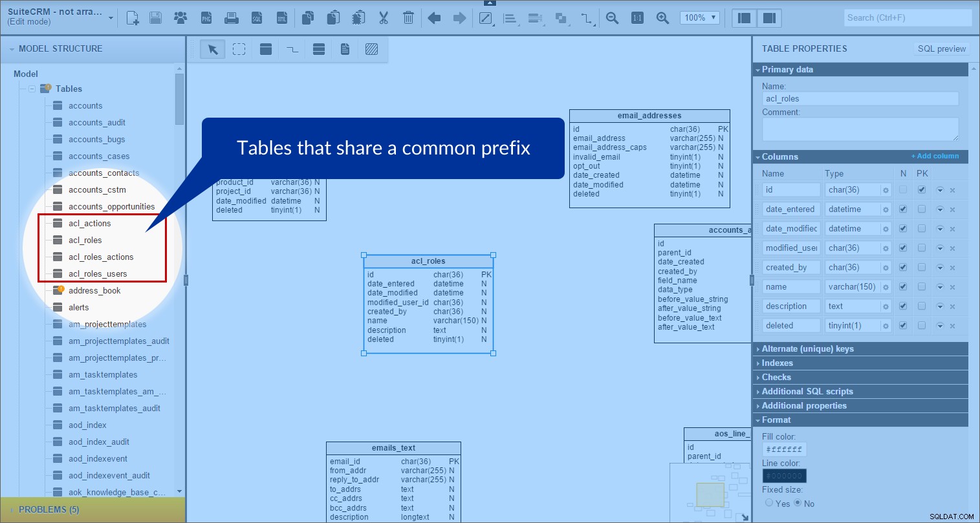Open the Share model people icon
Image resolution: width=980 pixels, height=523 pixels.
coord(180,18)
